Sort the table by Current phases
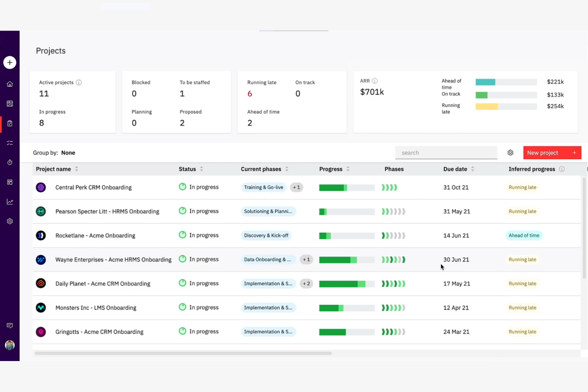Viewport: 588px width, 392px height. (287, 169)
